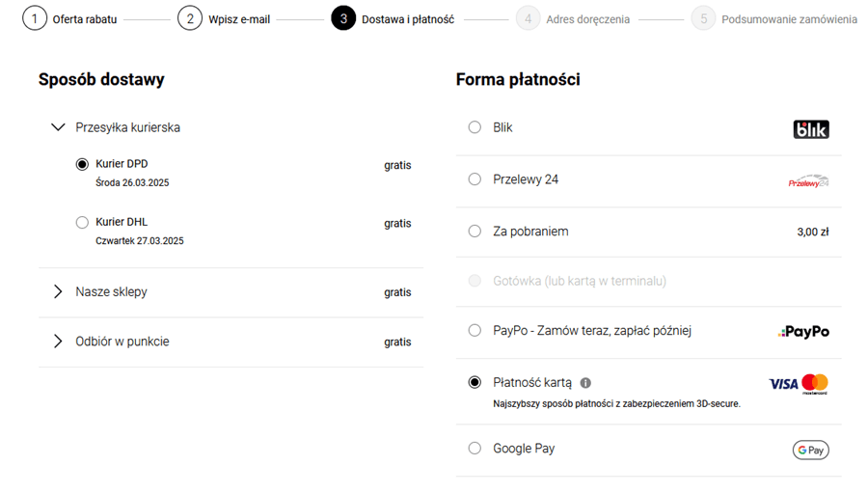
Task: Select Google Pay payment radio button
Action: (x=475, y=448)
